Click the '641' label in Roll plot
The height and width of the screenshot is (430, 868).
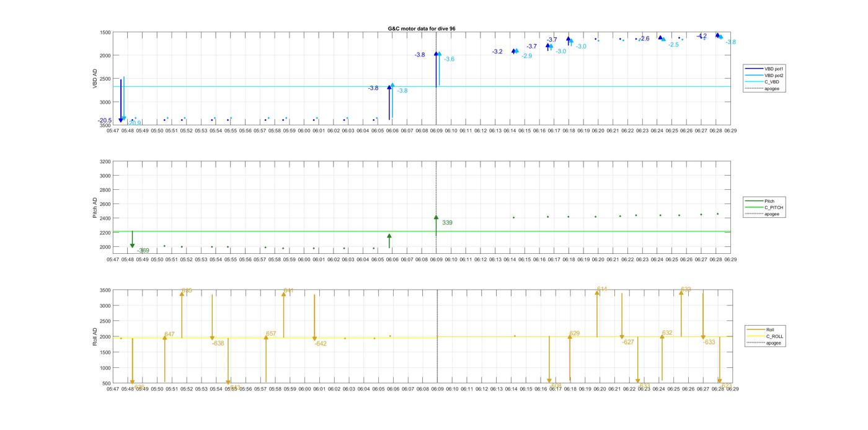pyautogui.click(x=288, y=290)
